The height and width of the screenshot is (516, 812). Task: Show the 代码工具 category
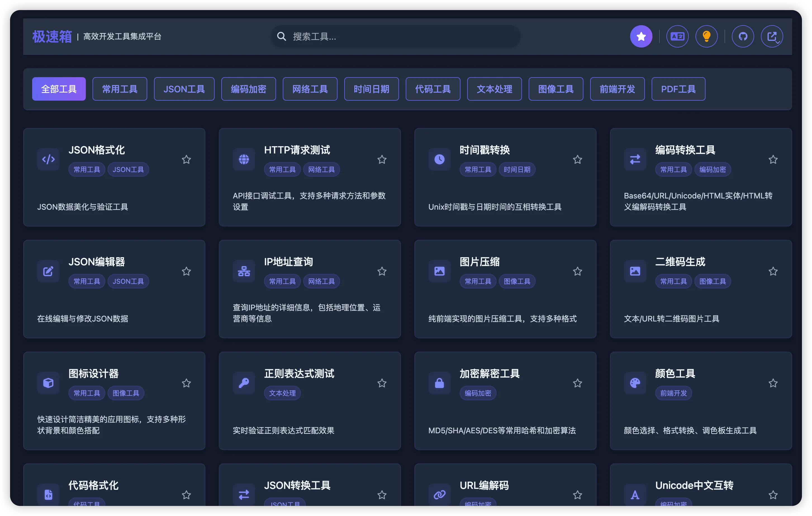[x=433, y=89]
